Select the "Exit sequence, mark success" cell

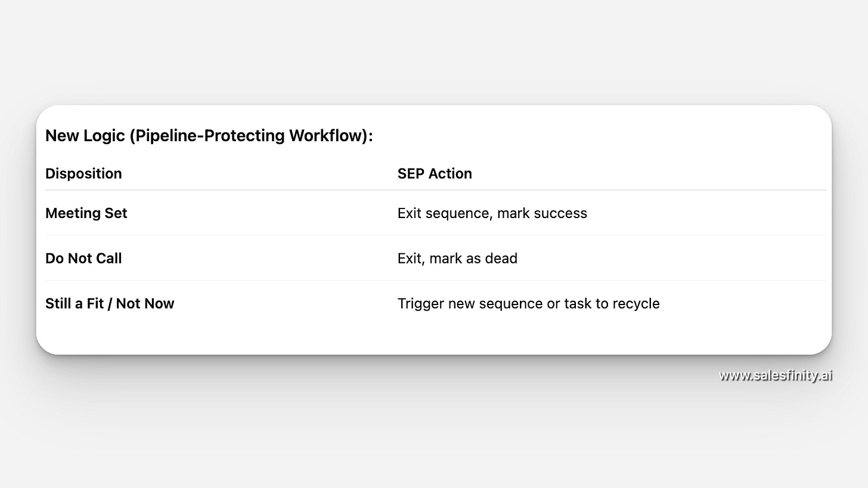click(x=492, y=213)
